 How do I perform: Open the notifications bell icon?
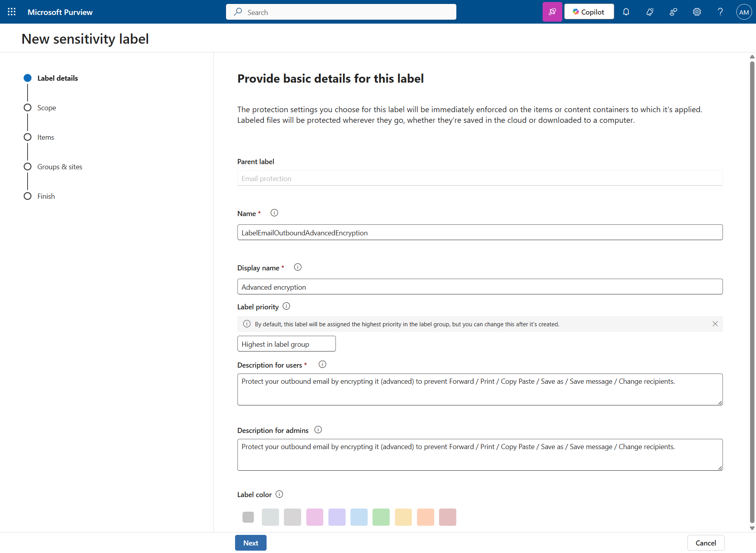pos(626,12)
